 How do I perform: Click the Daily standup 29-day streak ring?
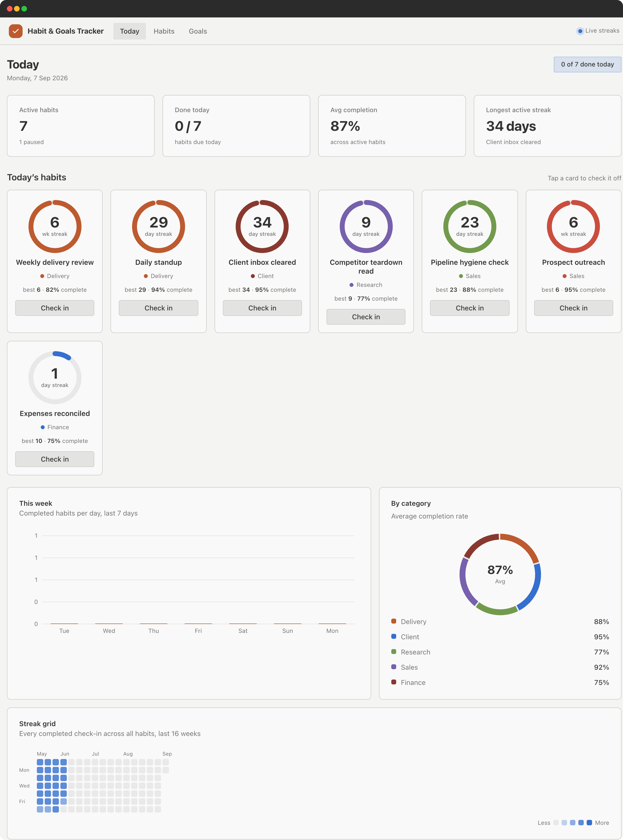point(158,226)
